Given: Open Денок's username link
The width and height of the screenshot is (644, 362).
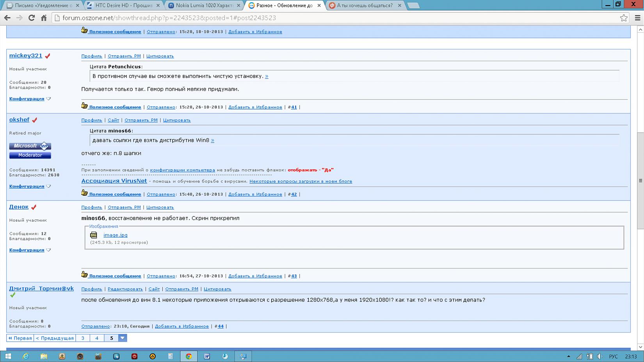Looking at the screenshot, I should click(19, 207).
